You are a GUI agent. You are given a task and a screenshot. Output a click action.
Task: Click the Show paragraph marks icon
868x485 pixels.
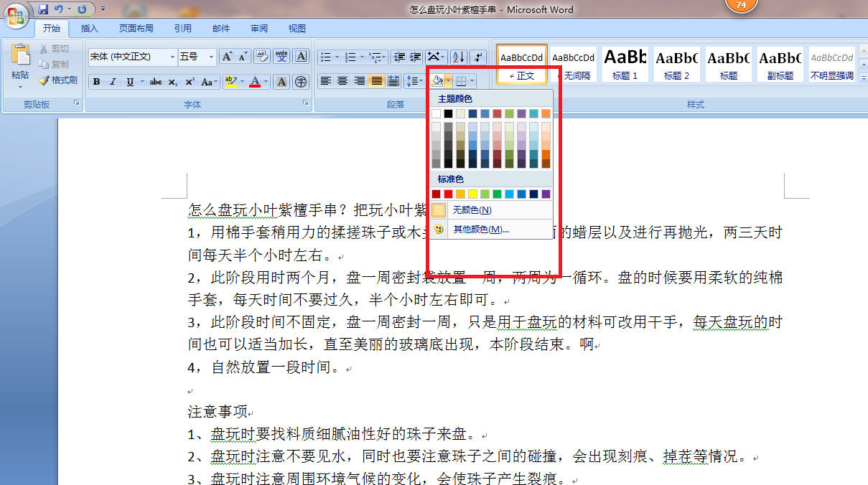478,57
